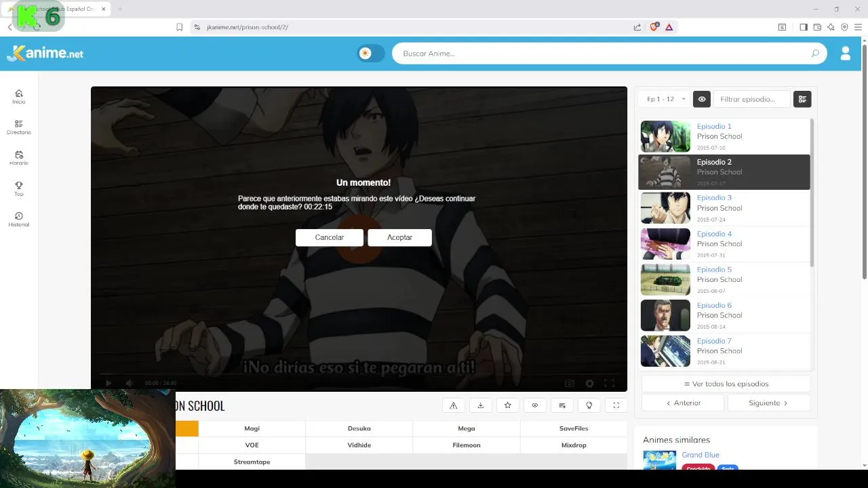Open Episodio 3 from the list

(724, 208)
